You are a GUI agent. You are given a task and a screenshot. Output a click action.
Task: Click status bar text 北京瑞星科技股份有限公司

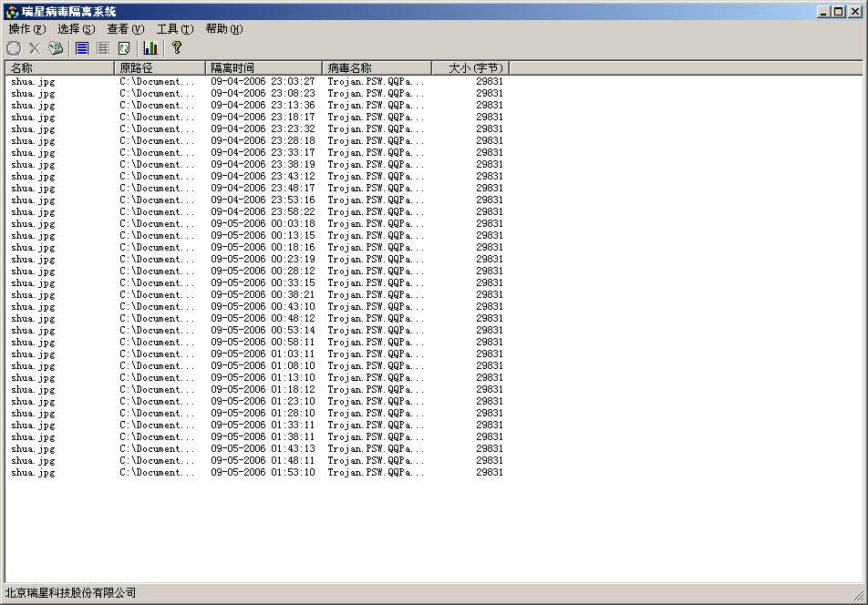click(71, 593)
